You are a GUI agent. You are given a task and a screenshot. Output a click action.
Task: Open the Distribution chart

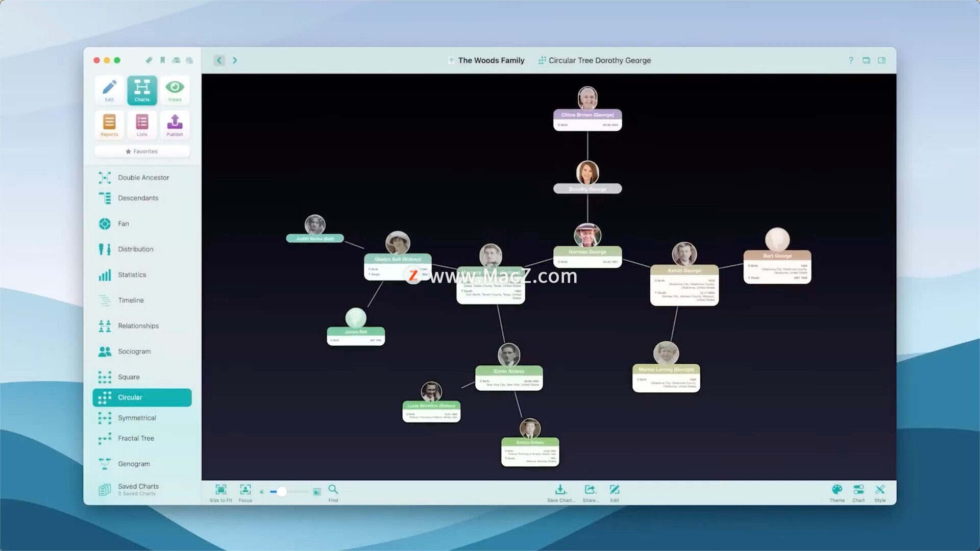[142, 249]
